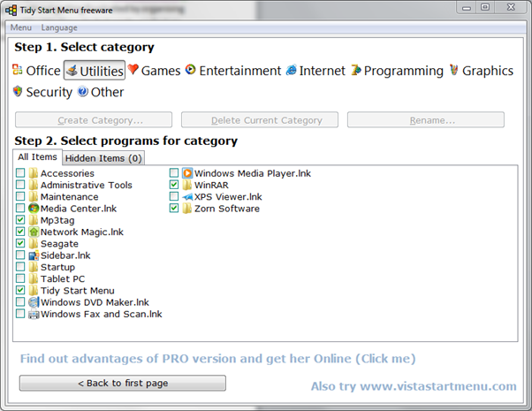
Task: Tick the Maintenance checkbox
Action: tap(20, 196)
